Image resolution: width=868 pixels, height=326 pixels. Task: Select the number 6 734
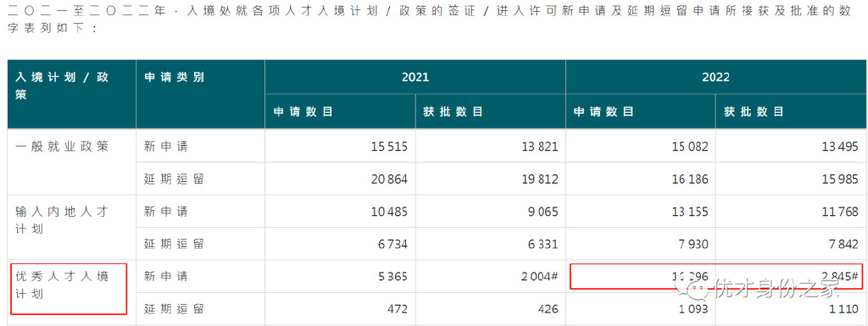(x=392, y=244)
